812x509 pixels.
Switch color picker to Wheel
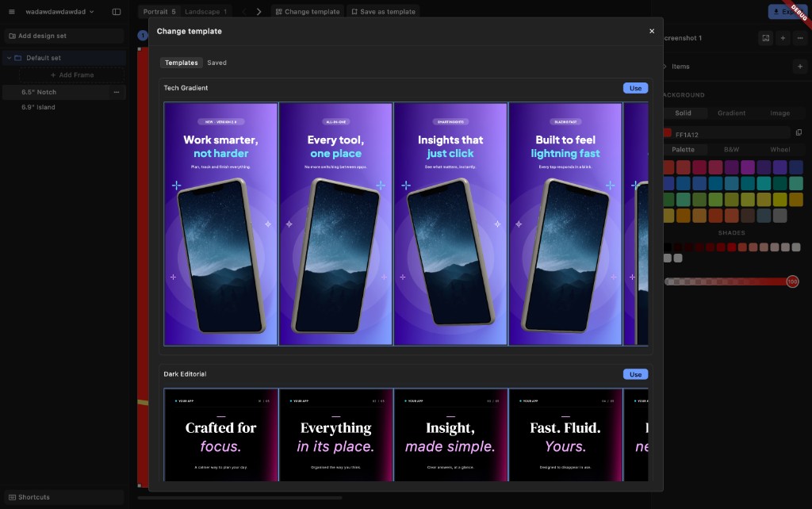(x=779, y=150)
